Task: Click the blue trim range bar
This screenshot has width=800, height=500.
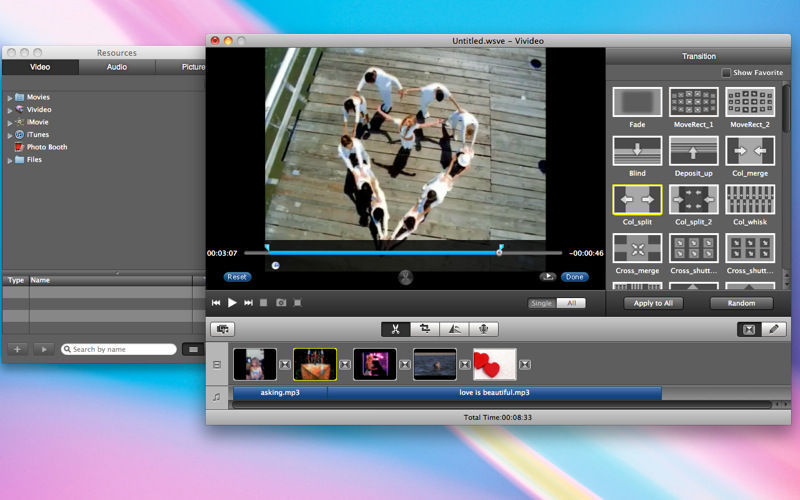Action: (383, 253)
